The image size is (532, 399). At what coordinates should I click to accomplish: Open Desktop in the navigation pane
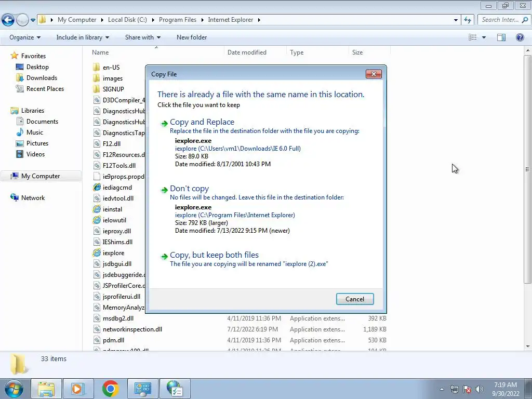point(37,67)
